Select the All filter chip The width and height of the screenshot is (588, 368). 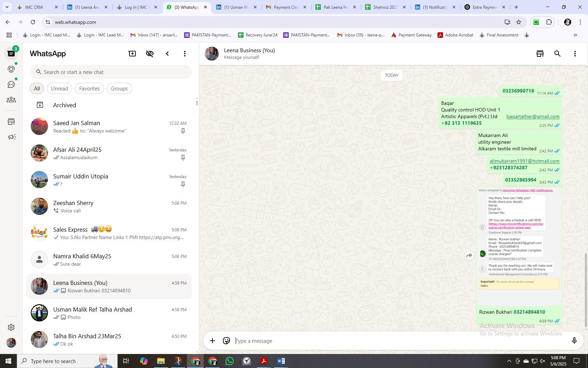click(37, 89)
